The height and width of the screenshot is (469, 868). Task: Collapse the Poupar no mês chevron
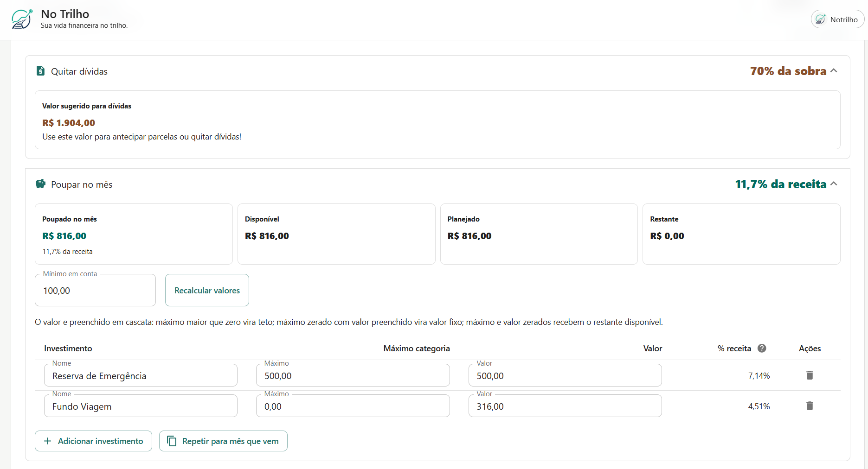834,184
